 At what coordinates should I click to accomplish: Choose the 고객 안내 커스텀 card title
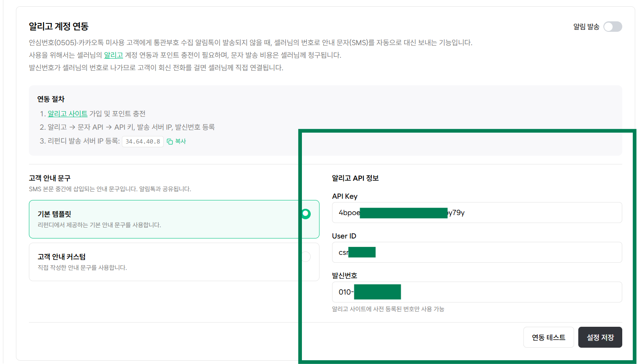point(62,256)
